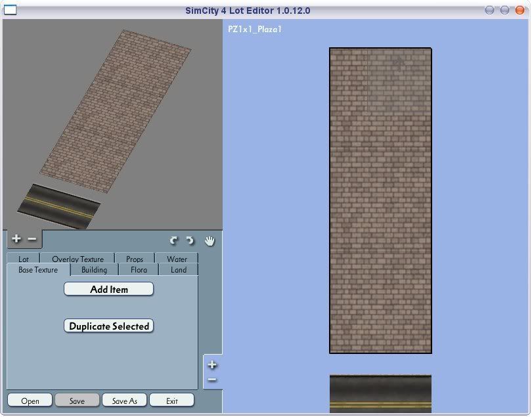Go to the Building tab
The width and height of the screenshot is (532, 417).
94,270
